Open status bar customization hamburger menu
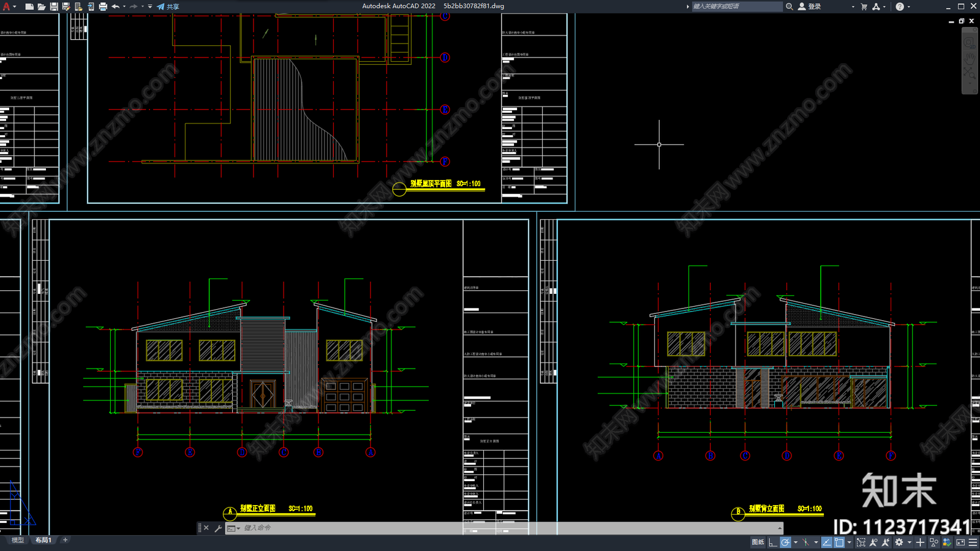Screen dimensions: 980x551 [x=973, y=542]
